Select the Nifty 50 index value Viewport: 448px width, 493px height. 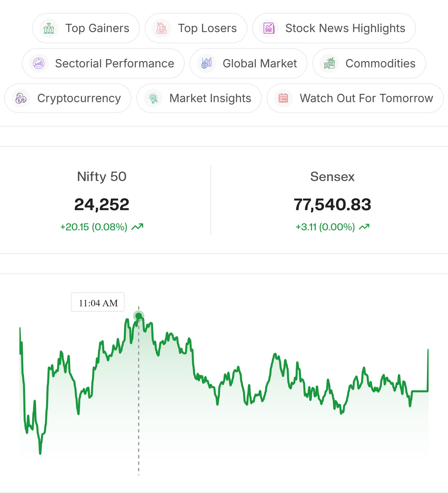(x=102, y=204)
